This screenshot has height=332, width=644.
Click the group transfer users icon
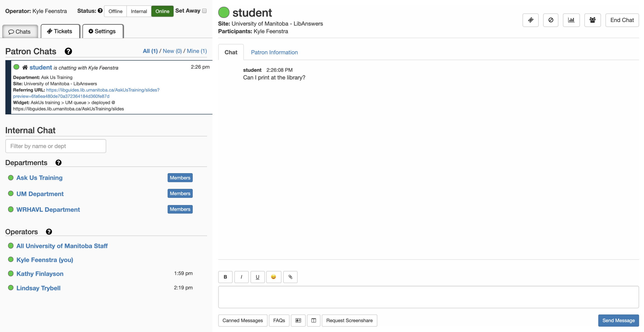592,20
